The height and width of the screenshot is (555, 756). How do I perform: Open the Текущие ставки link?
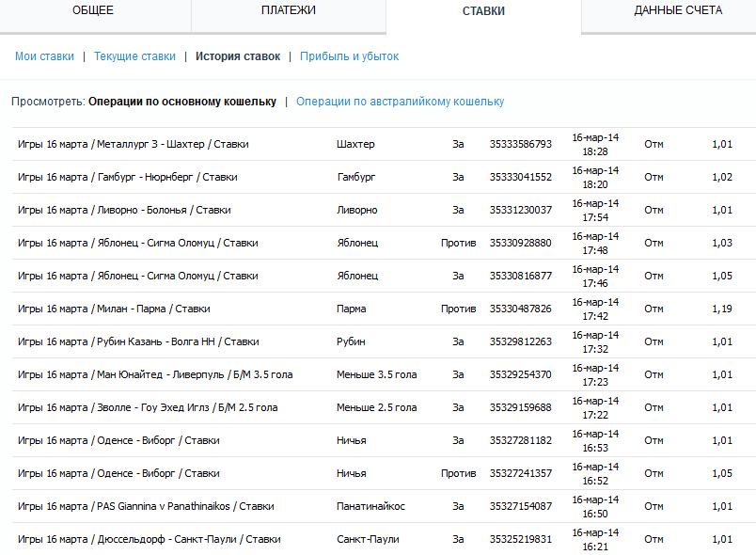point(134,56)
